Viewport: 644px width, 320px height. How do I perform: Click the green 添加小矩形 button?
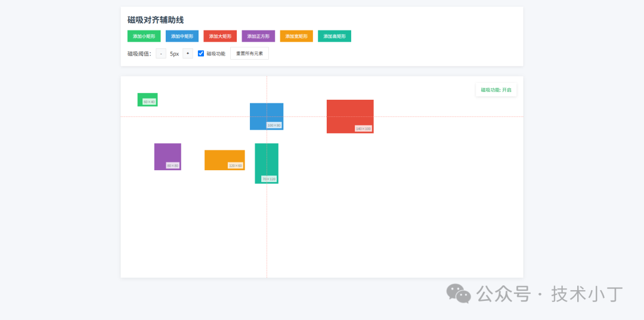click(144, 36)
